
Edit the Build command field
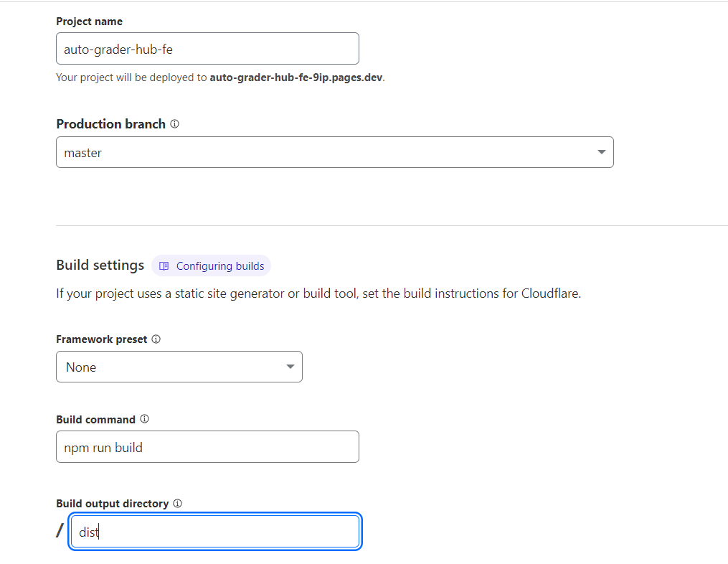207,446
